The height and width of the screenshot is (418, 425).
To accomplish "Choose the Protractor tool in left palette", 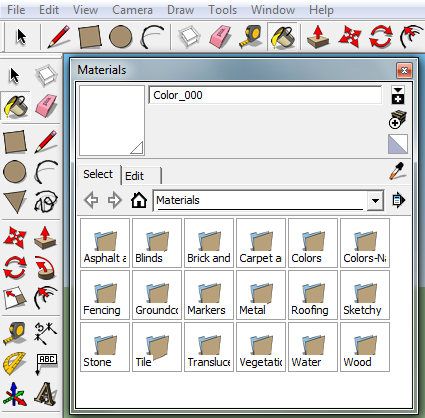I will click(15, 363).
